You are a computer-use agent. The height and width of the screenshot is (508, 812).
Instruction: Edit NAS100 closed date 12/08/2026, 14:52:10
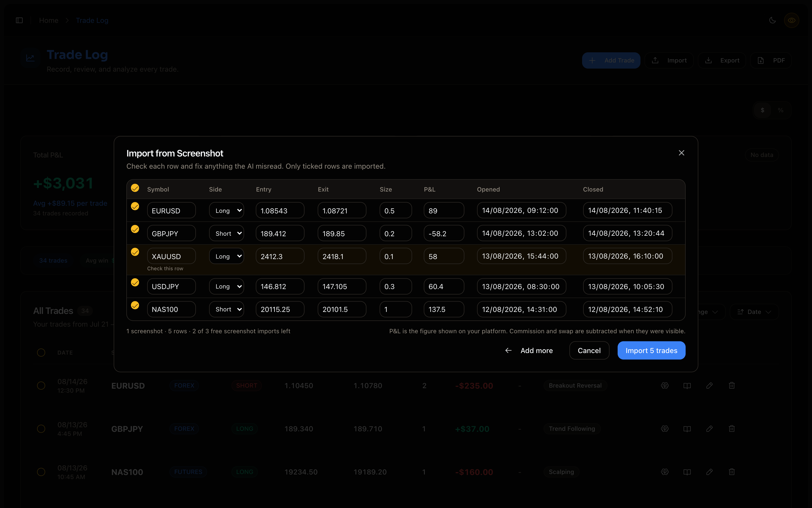click(628, 309)
